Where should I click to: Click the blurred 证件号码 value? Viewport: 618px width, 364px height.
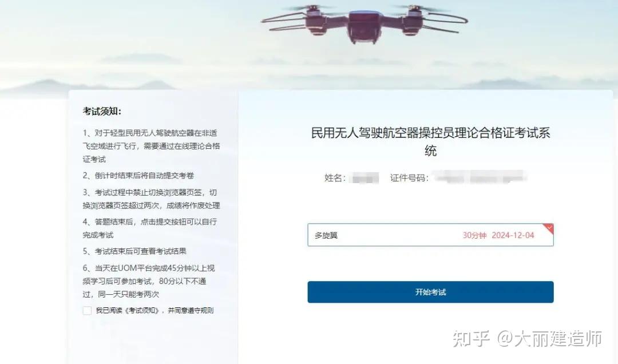(480, 177)
